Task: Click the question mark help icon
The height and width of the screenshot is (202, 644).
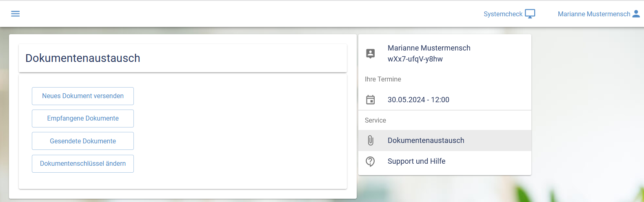Action: click(x=371, y=161)
